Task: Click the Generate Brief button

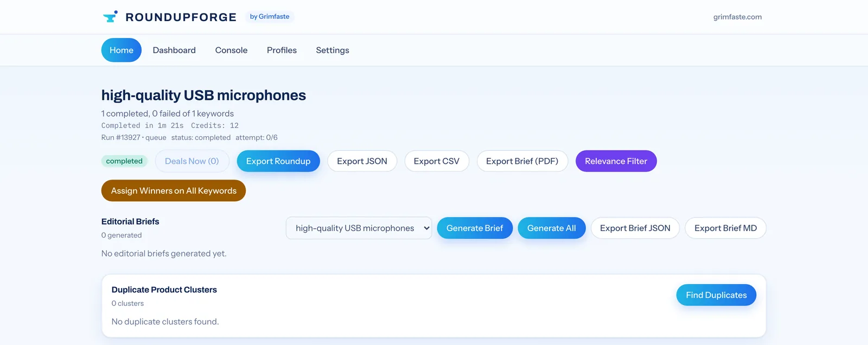Action: click(x=475, y=228)
